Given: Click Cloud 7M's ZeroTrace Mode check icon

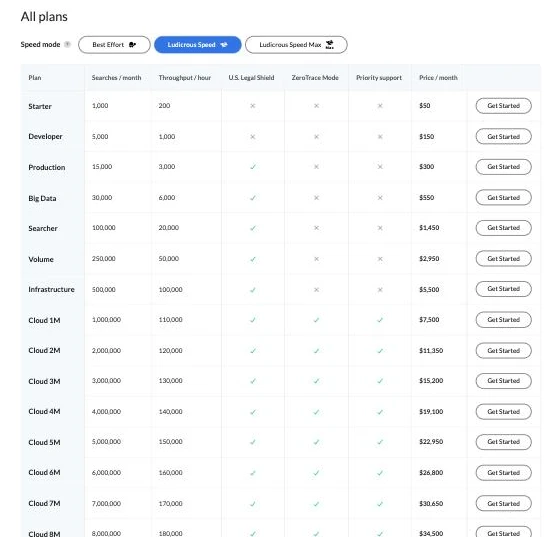Looking at the screenshot, I should coord(316,504).
